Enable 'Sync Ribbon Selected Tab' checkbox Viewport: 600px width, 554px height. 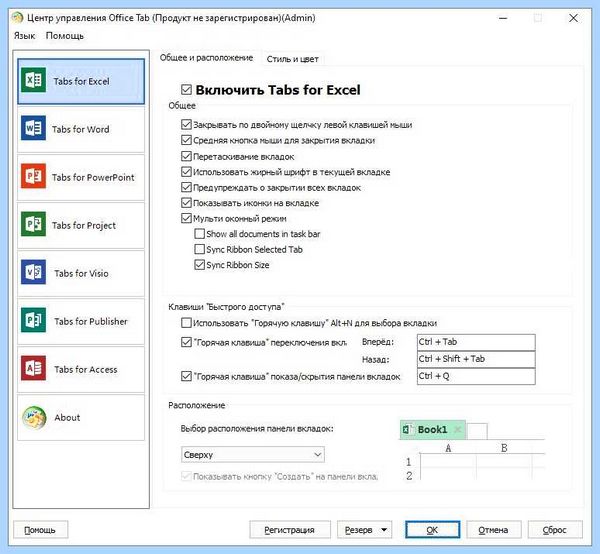(200, 249)
